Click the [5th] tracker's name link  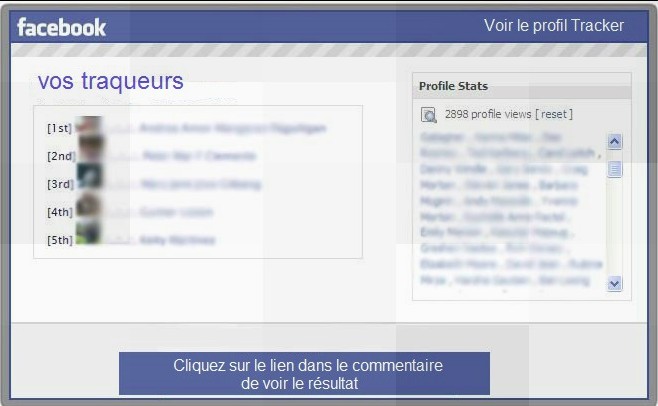click(177, 240)
